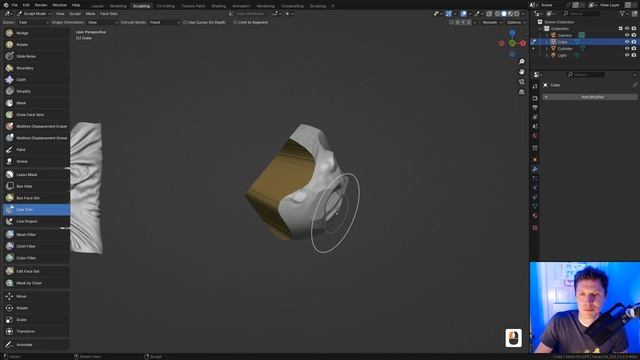The image size is (640, 360).
Task: Expand the Cylinder outliner item
Action: point(547,49)
